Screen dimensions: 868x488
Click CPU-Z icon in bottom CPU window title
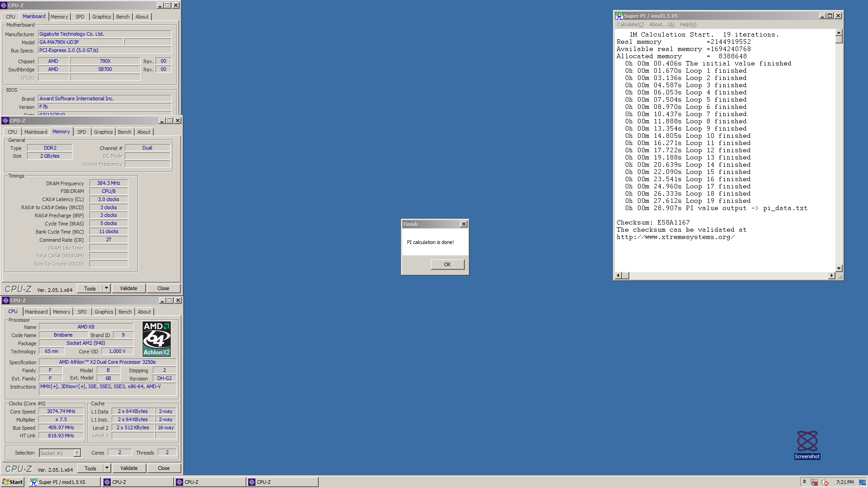pyautogui.click(x=6, y=300)
